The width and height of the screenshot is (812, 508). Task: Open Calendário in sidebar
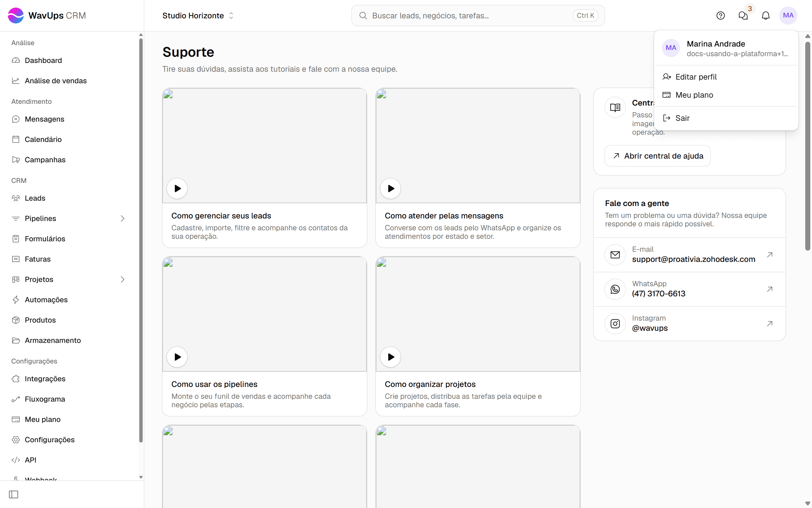pos(69,139)
